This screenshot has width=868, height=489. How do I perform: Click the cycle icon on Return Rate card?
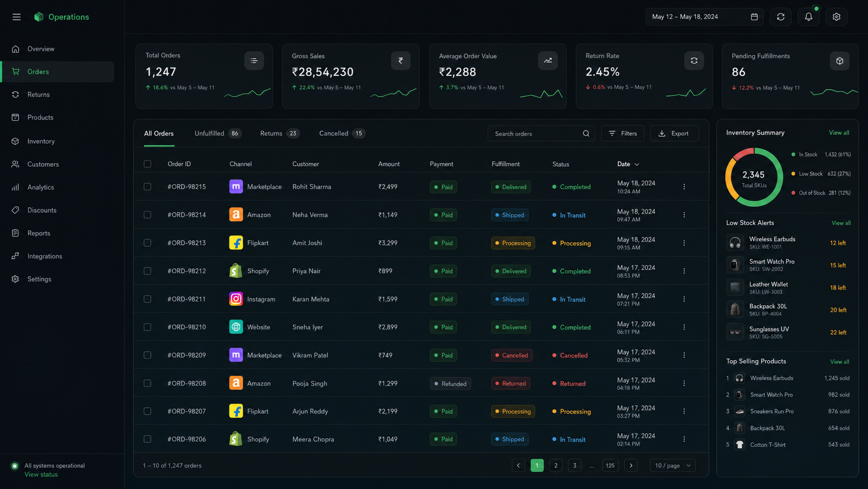pyautogui.click(x=694, y=61)
